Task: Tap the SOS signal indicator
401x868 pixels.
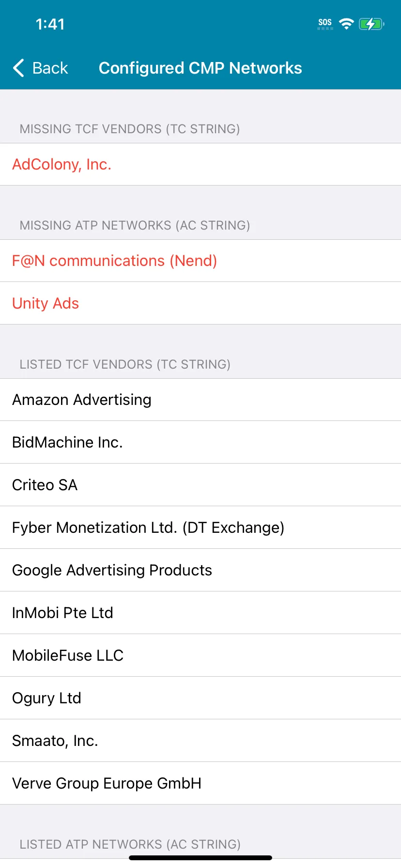Action: (x=324, y=23)
